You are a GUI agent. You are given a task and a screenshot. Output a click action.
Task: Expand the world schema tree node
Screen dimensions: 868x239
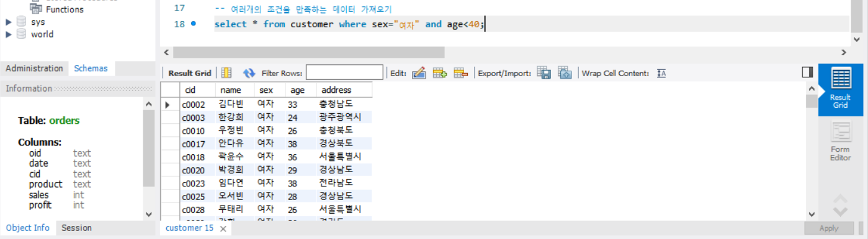click(9, 34)
